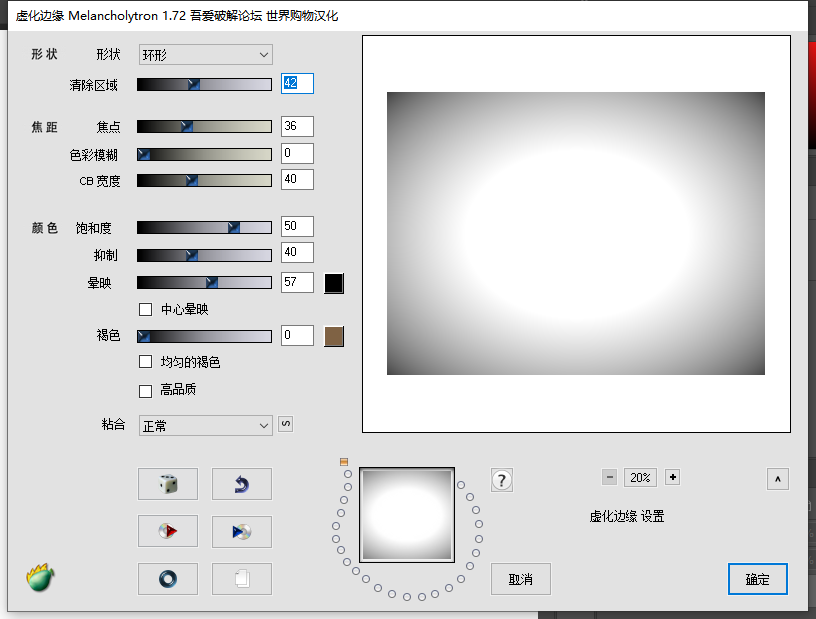Open the 粘合 blend mode dropdown
This screenshot has height=619, width=816.
pyautogui.click(x=205, y=424)
